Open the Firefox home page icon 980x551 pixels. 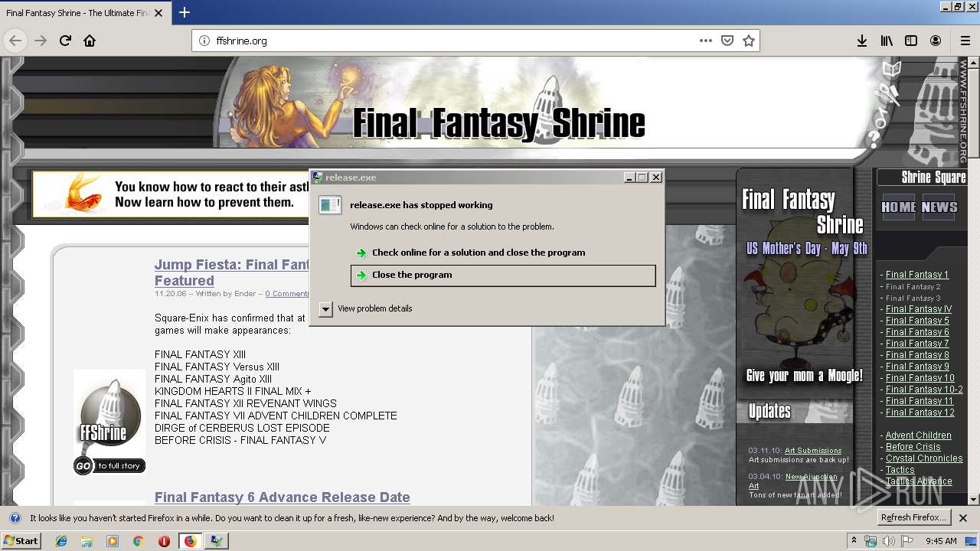click(90, 41)
